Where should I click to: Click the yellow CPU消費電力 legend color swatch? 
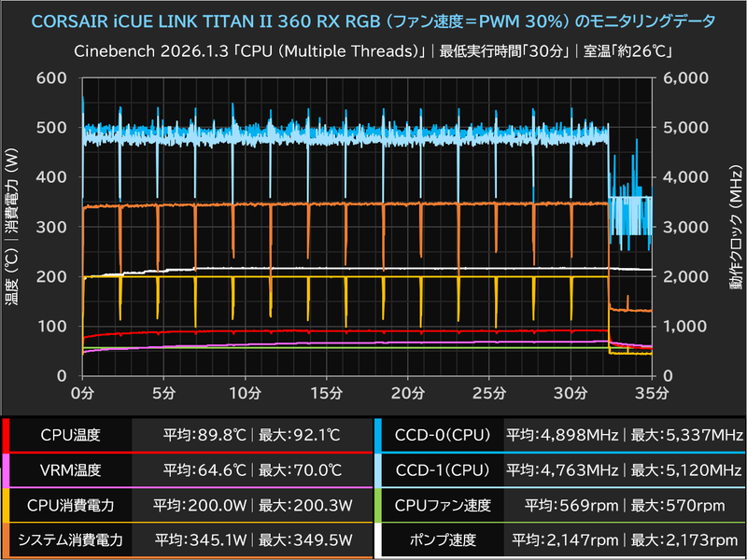pos(6,505)
